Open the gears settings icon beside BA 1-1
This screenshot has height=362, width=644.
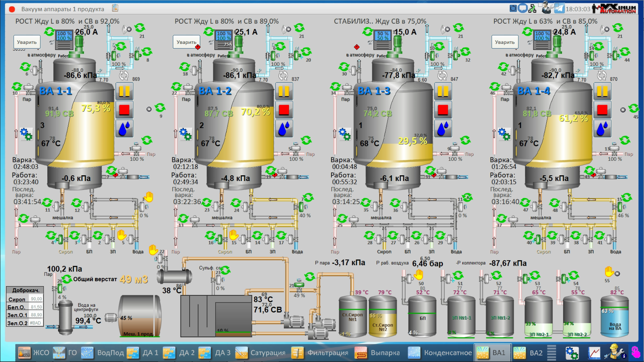(x=26, y=134)
